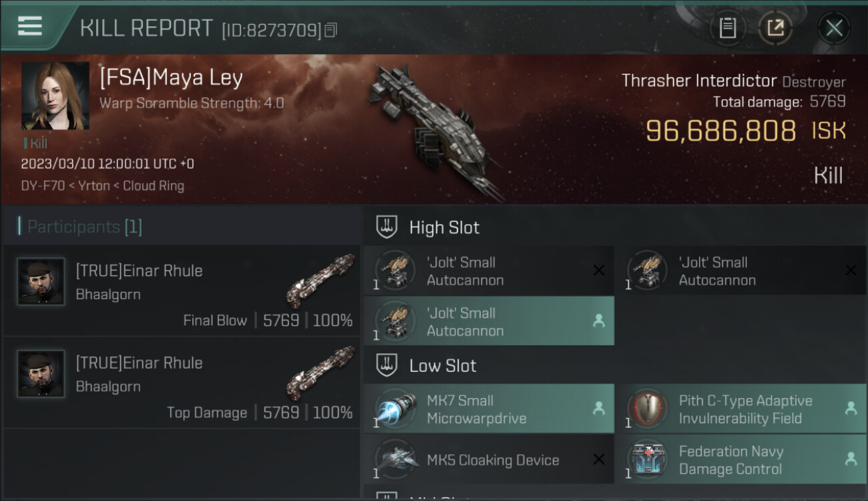Open Einar Rhule's Top Damage entry
The image size is (868, 501).
coord(182,383)
